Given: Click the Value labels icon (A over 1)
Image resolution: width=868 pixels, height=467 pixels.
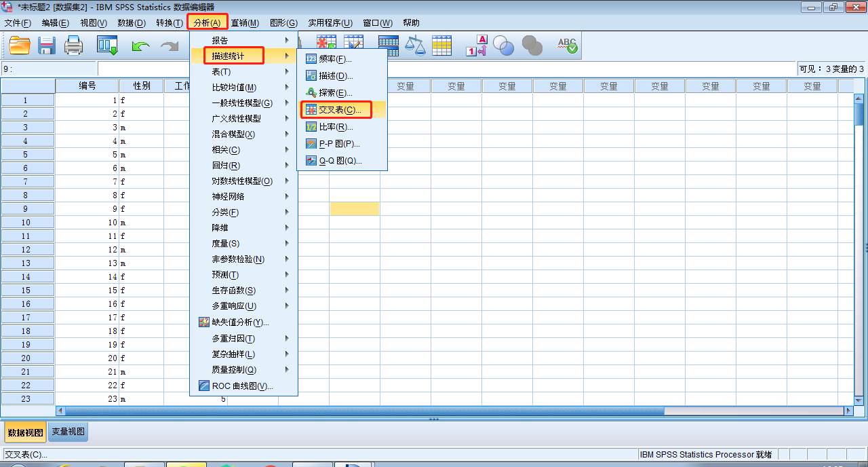Looking at the screenshot, I should point(477,46).
